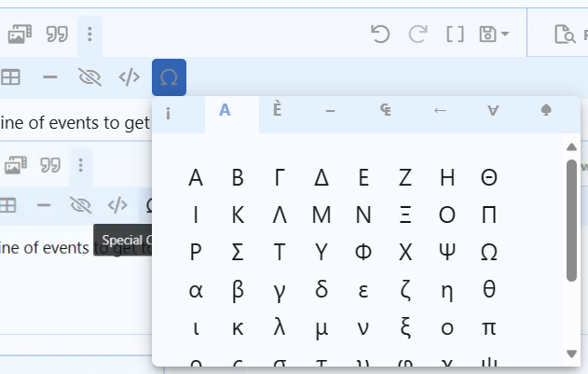The width and height of the screenshot is (588, 374).
Task: Toggle off the highlighted Omega button
Action: point(169,76)
